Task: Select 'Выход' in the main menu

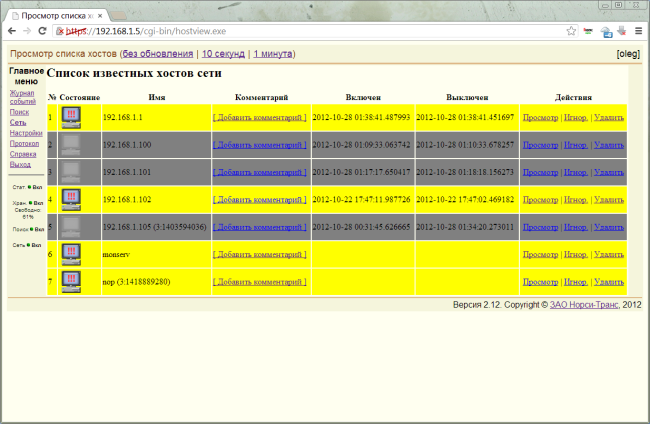Action: tap(20, 164)
